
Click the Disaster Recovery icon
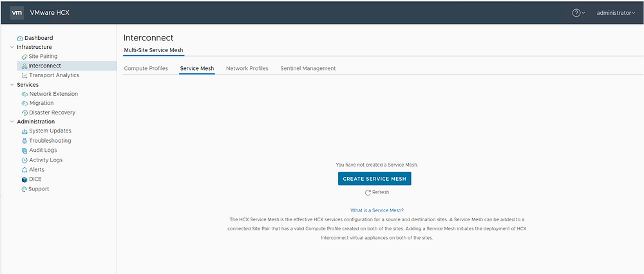click(x=24, y=113)
